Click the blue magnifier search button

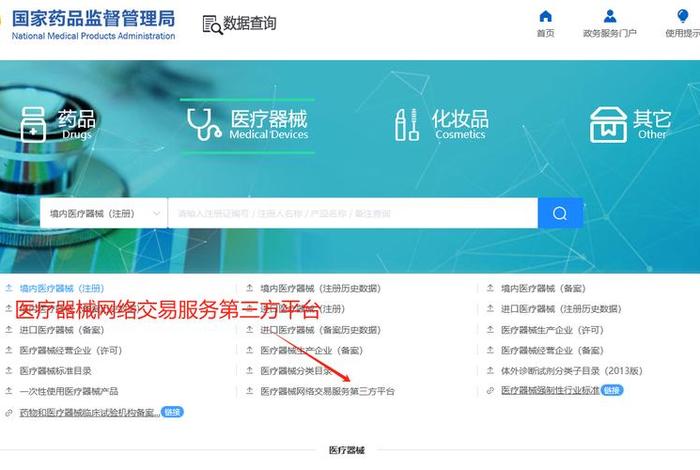click(x=560, y=213)
